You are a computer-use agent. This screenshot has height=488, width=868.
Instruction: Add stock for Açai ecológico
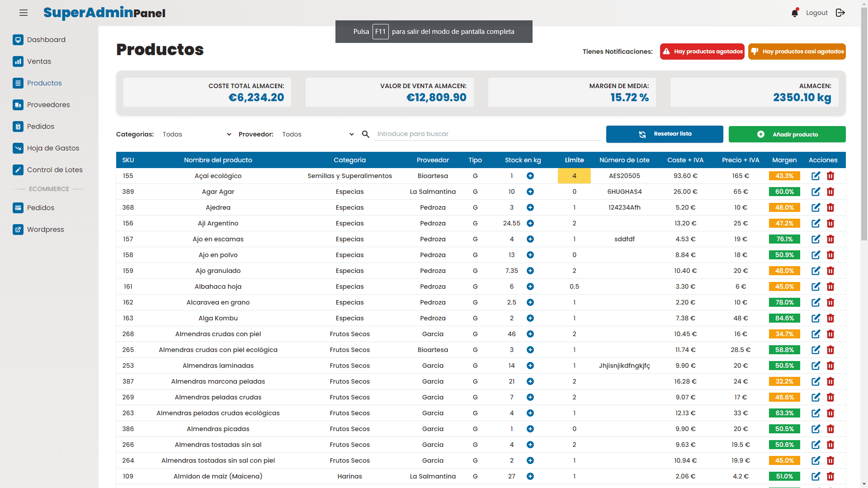pos(530,176)
